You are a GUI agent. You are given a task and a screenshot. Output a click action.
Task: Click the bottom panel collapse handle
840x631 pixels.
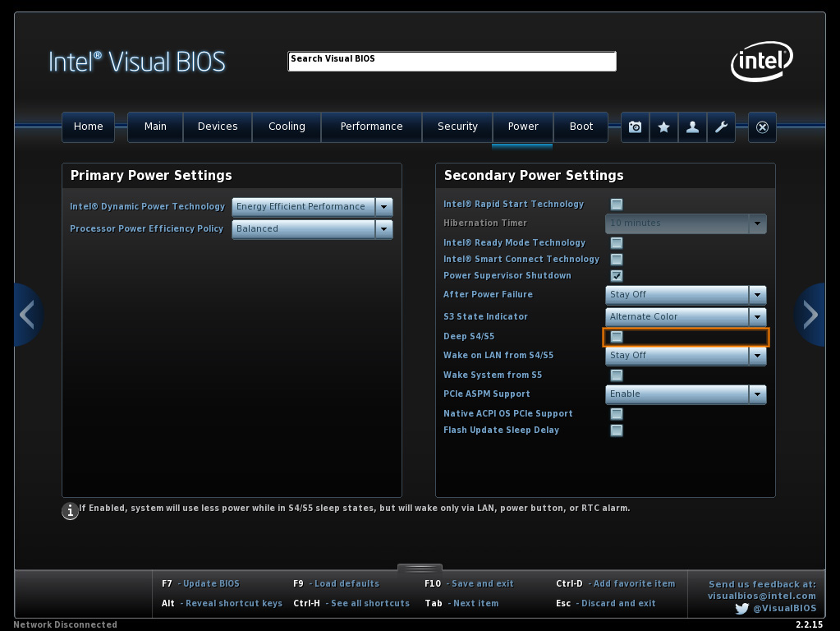[x=420, y=568]
